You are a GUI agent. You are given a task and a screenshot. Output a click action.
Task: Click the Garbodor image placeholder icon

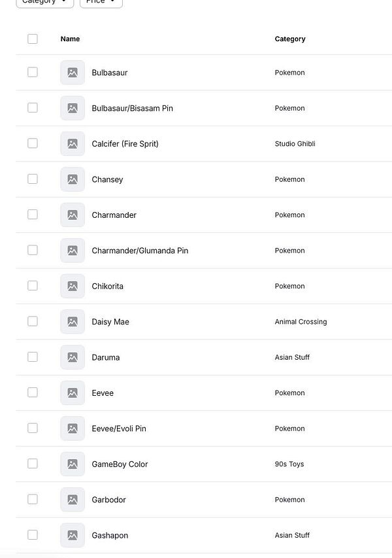point(72,499)
